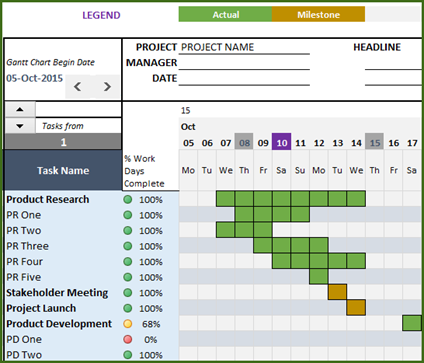Click the green status dot for PD Two
Screen dimensions: 424x363
click(x=128, y=355)
